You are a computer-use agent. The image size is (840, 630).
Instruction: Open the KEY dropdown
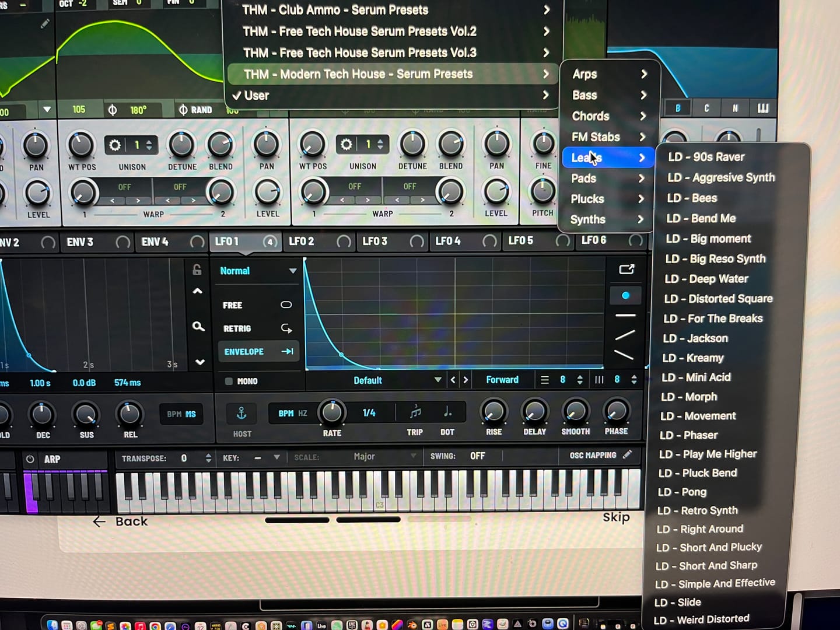pyautogui.click(x=267, y=458)
